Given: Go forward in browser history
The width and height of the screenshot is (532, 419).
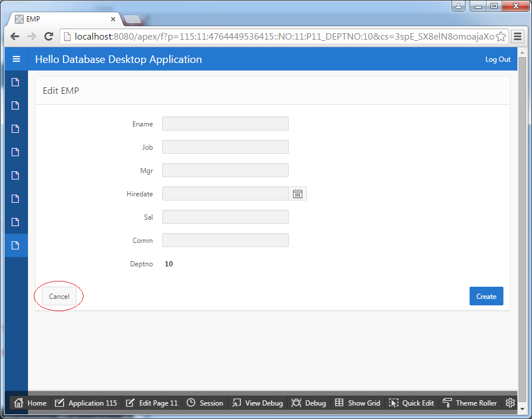Looking at the screenshot, I should [32, 36].
